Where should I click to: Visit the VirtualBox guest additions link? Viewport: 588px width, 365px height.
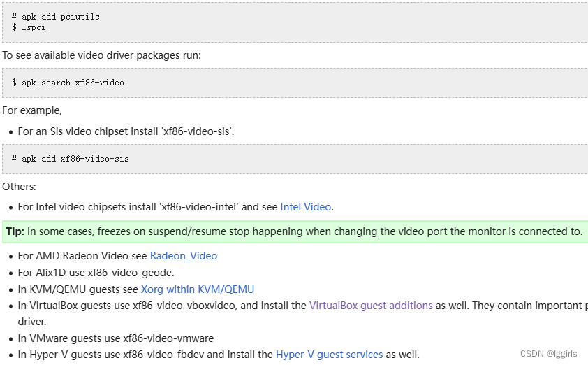click(371, 306)
